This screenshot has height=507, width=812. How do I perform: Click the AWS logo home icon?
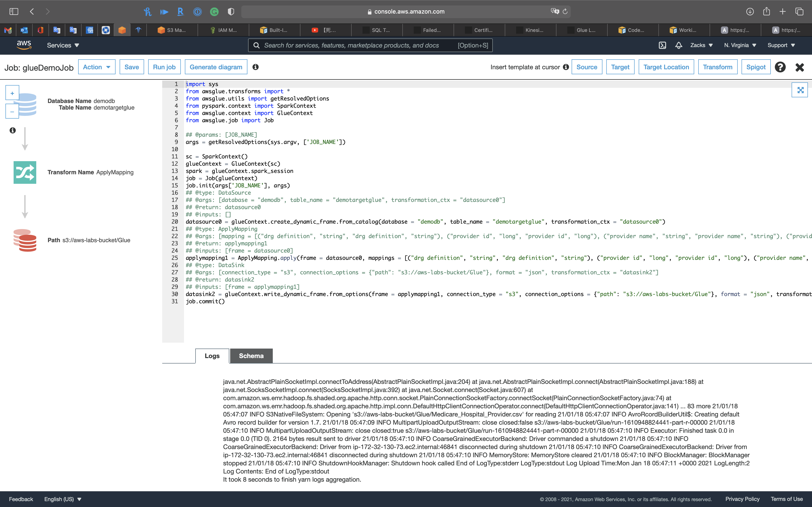click(24, 45)
